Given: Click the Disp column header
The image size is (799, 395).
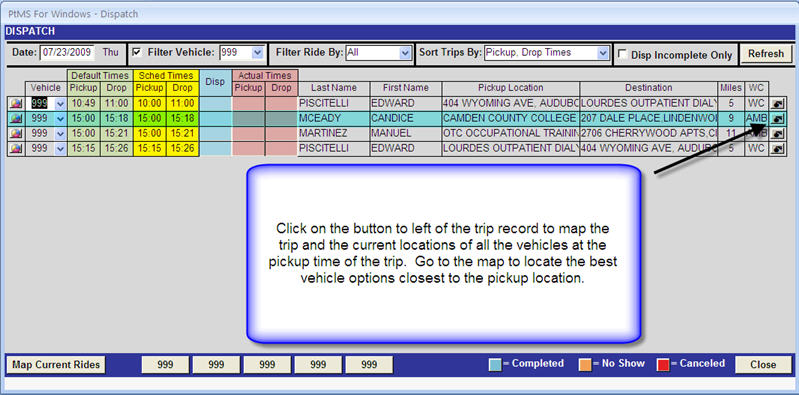Looking at the screenshot, I should (215, 82).
